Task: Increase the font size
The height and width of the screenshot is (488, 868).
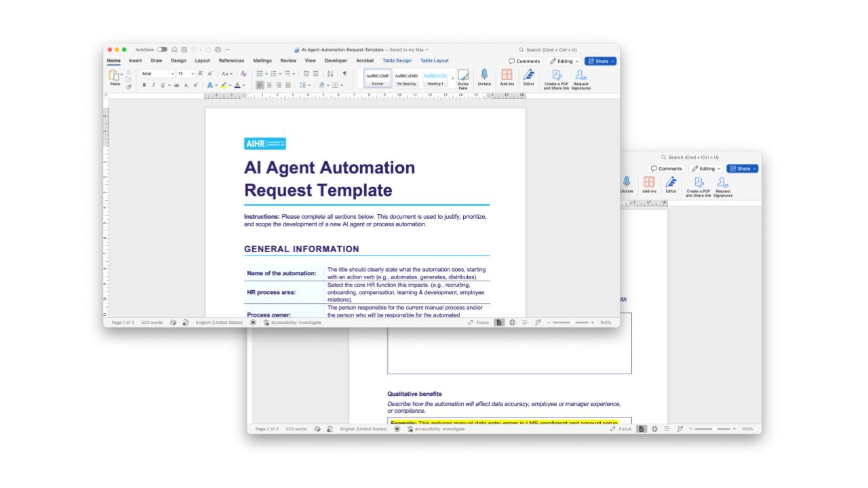Action: 201,73
